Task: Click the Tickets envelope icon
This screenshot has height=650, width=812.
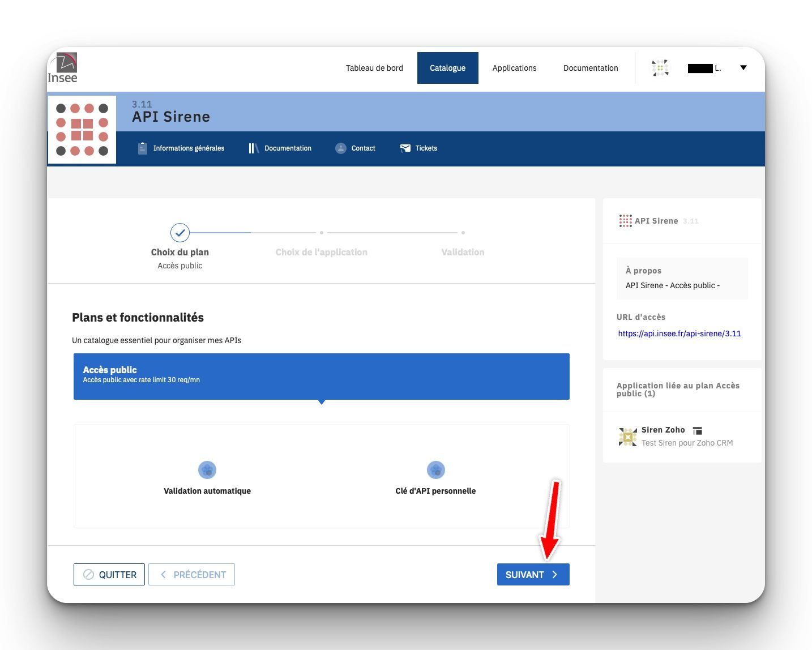Action: 405,148
